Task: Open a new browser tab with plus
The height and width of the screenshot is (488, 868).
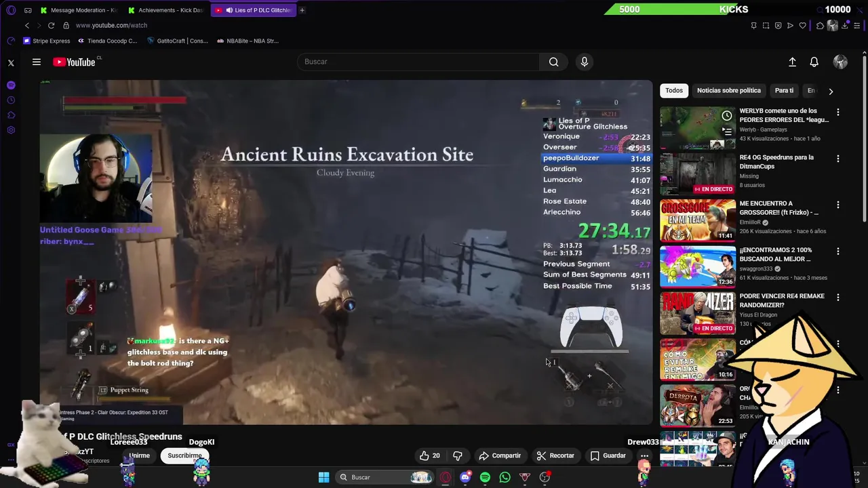Action: [x=302, y=10]
